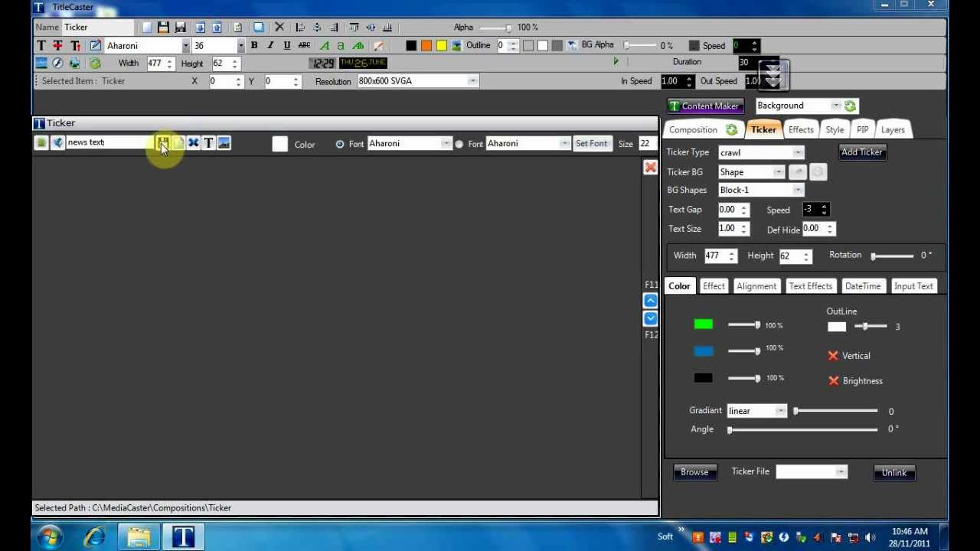Viewport: 980px width, 551px height.
Task: Pick the yellow text color swatch
Action: [x=442, y=46]
